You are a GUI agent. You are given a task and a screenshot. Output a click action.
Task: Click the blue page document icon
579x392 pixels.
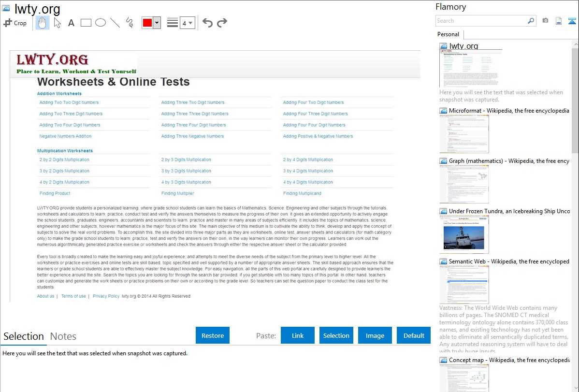(x=558, y=21)
